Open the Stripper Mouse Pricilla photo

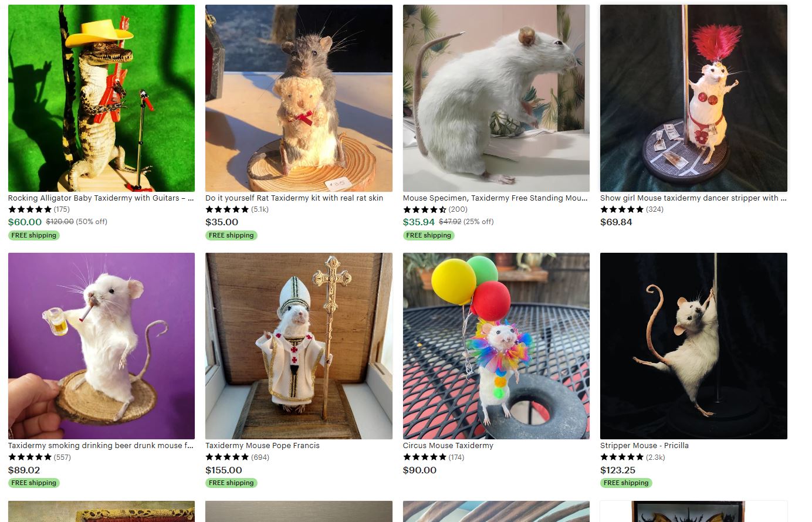[693, 346]
